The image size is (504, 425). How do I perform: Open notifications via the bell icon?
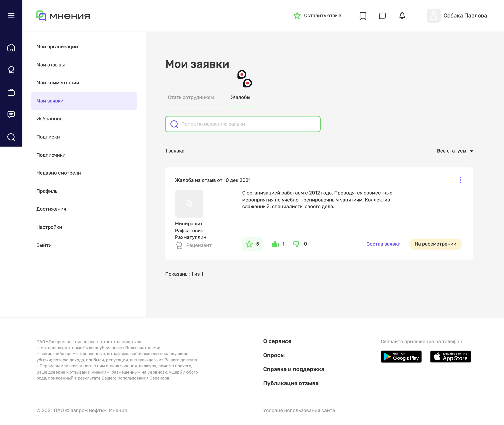(x=402, y=16)
